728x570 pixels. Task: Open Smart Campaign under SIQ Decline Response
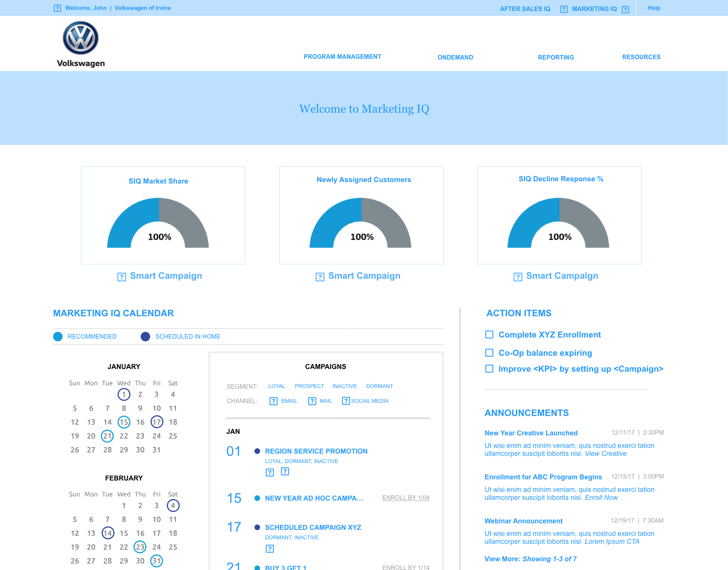tap(562, 276)
